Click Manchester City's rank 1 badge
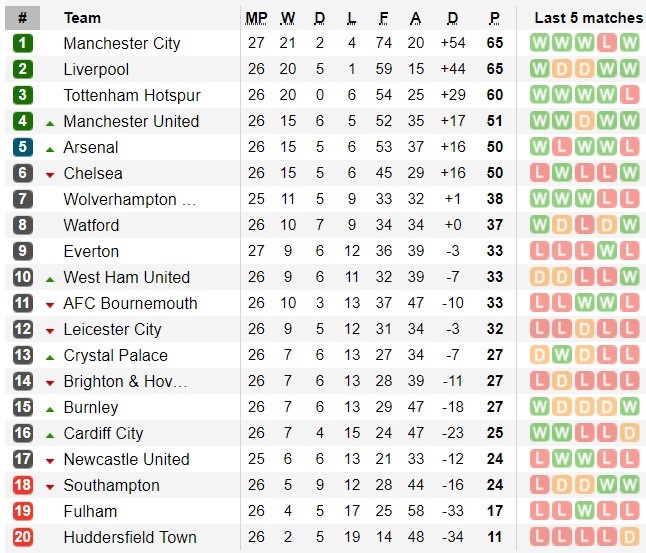The width and height of the screenshot is (646, 553). click(23, 43)
